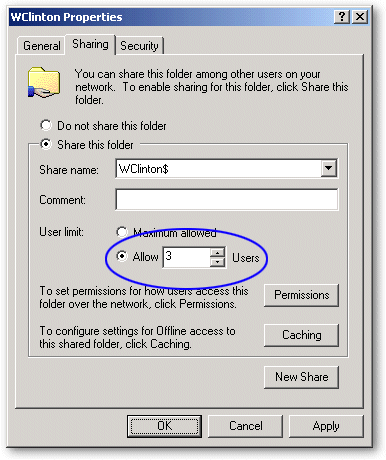
Task: Select the Sharing tab
Action: point(90,44)
